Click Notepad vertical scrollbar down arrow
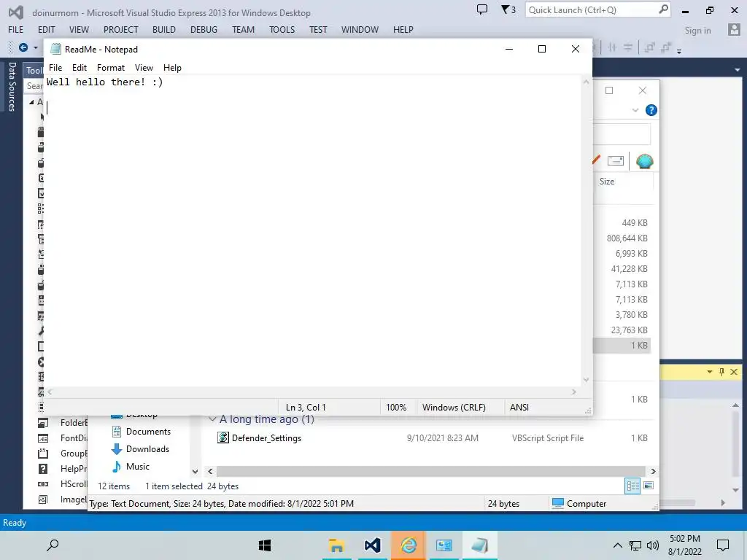The height and width of the screenshot is (560, 747). [586, 379]
